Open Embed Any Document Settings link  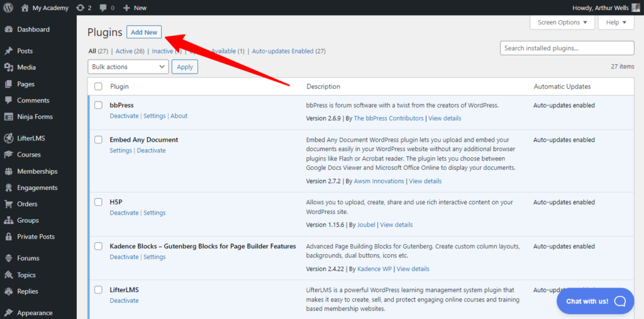point(121,150)
